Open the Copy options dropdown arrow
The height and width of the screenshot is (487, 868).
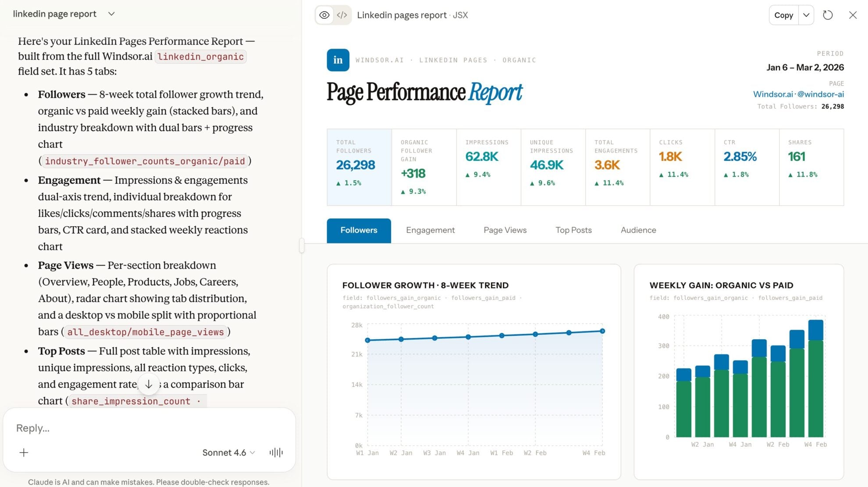[806, 14]
